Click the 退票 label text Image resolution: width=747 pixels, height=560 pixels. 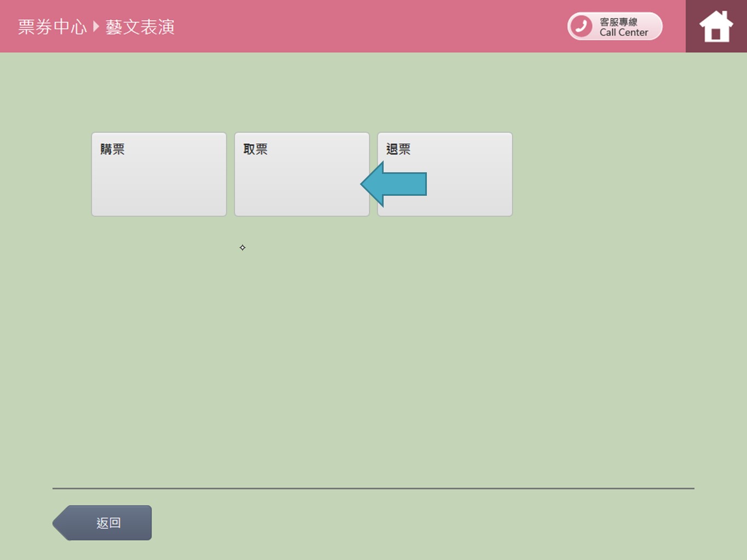pos(398,149)
